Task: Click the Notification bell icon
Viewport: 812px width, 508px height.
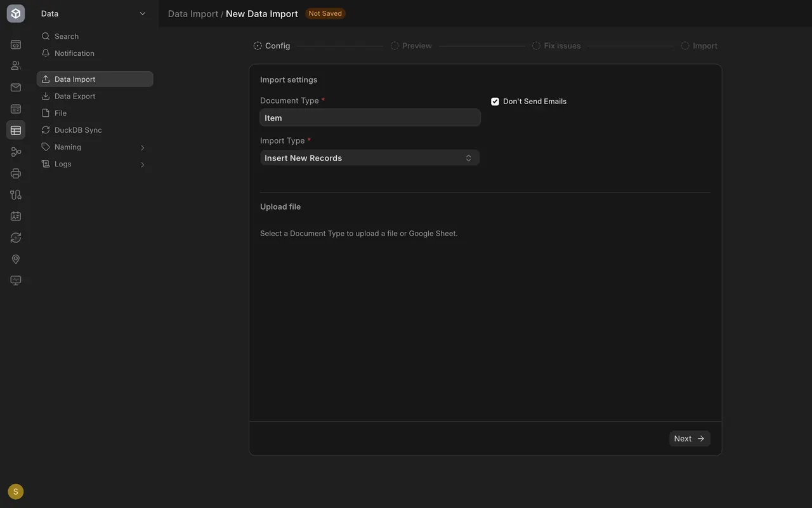Action: tap(46, 53)
